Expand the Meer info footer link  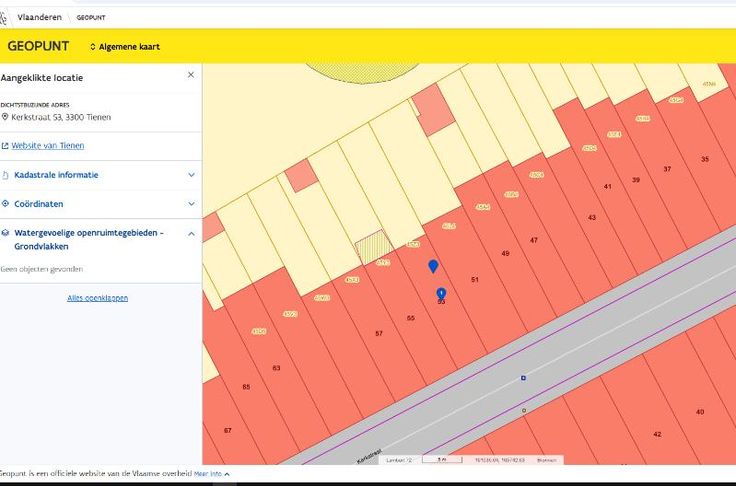(211, 474)
